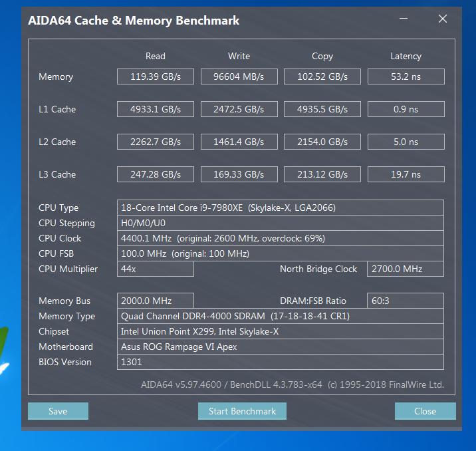Image resolution: width=476 pixels, height=451 pixels.
Task: Select L2 Cache Copy 2154.0 GB/s
Action: 322,142
